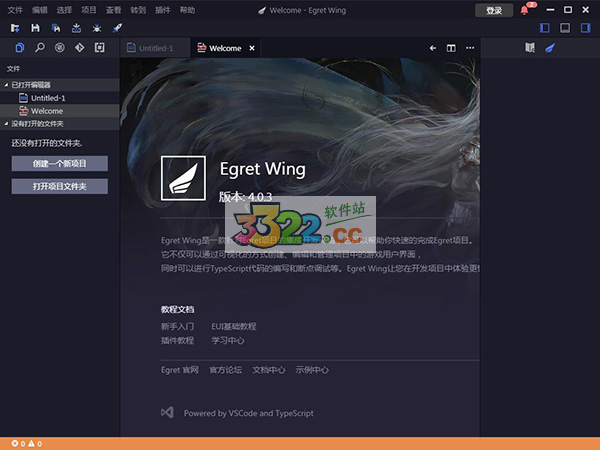600x450 pixels.
Task: Click the rocket publish toolbar icon
Action: pyautogui.click(x=117, y=28)
